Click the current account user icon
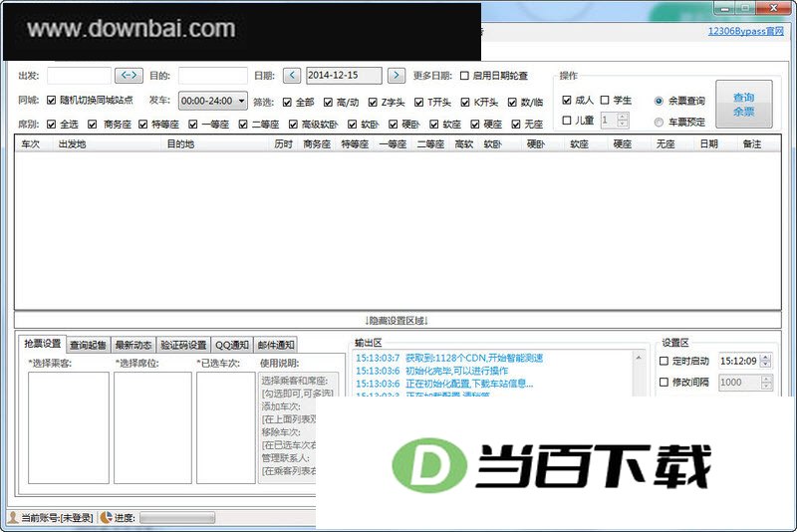The width and height of the screenshot is (797, 532). [x=12, y=517]
